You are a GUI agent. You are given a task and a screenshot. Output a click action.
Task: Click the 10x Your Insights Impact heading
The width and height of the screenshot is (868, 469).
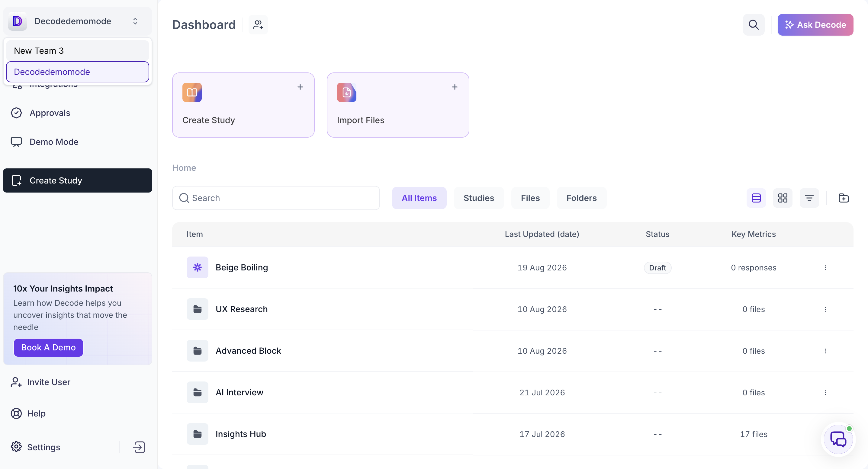point(63,289)
